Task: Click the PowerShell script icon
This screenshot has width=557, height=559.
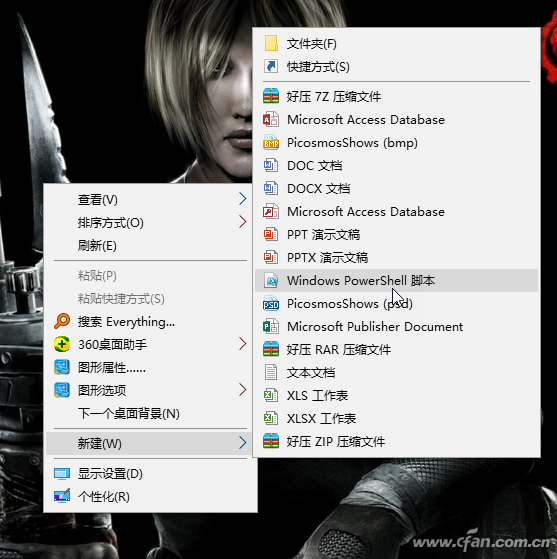Action: 271,280
